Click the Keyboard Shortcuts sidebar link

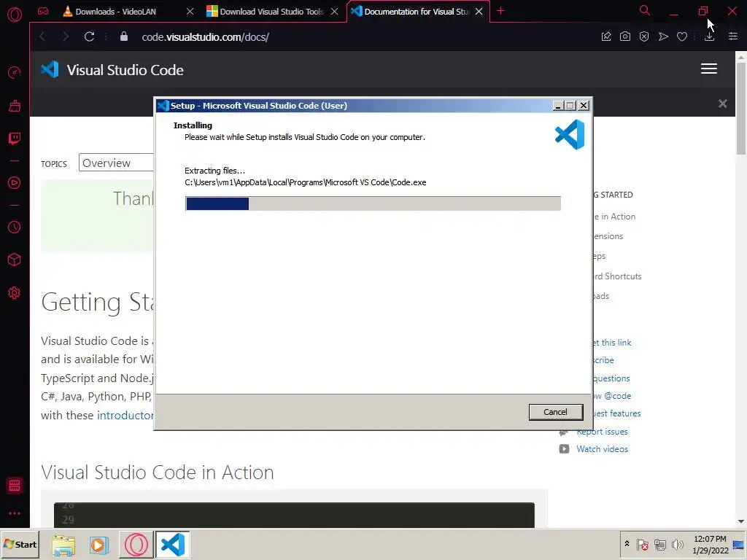(617, 276)
